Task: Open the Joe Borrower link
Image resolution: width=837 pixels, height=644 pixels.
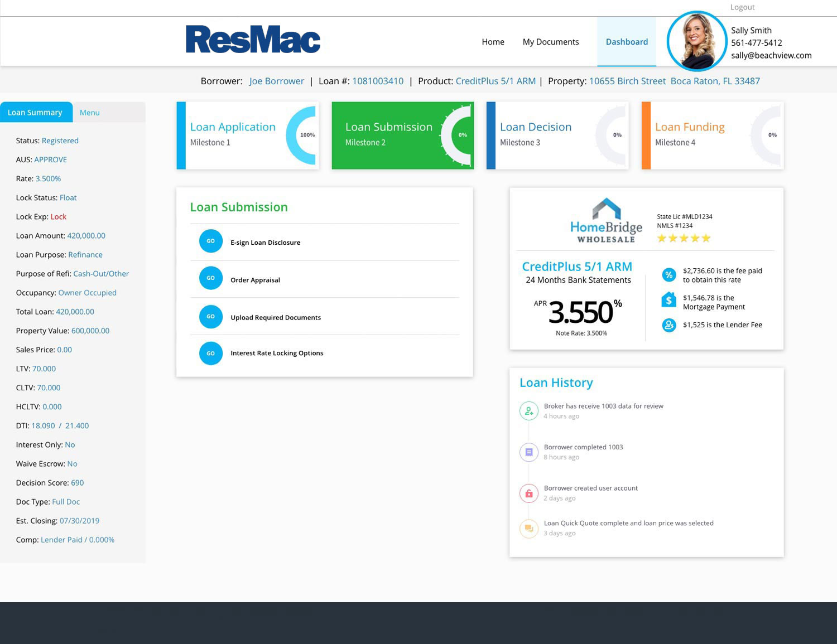Action: [276, 81]
